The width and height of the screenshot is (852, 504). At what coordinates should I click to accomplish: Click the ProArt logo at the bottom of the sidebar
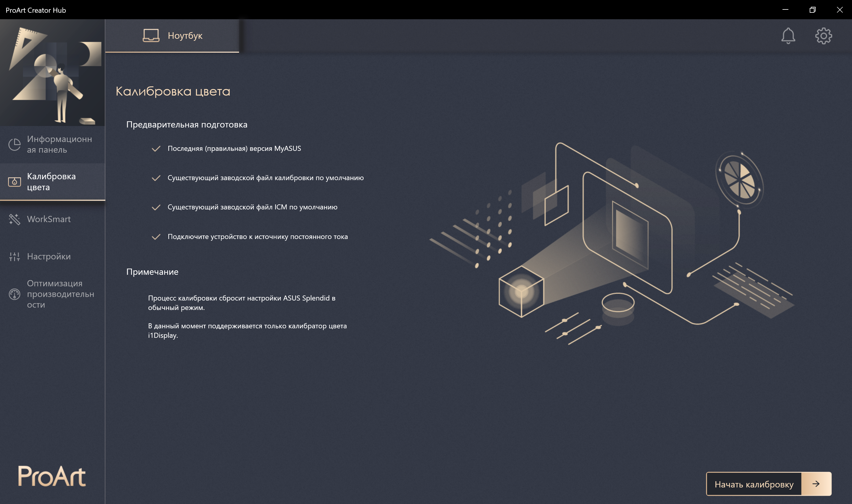(x=51, y=476)
